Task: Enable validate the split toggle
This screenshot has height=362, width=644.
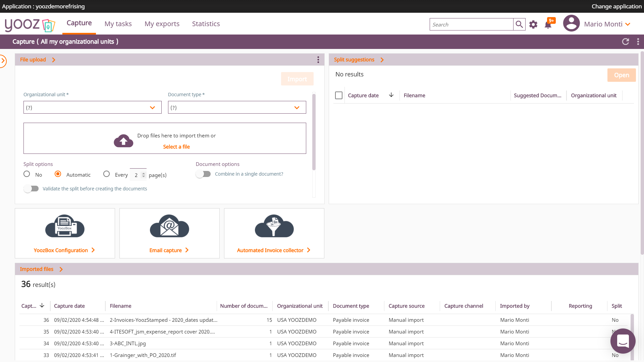Action: tap(31, 189)
